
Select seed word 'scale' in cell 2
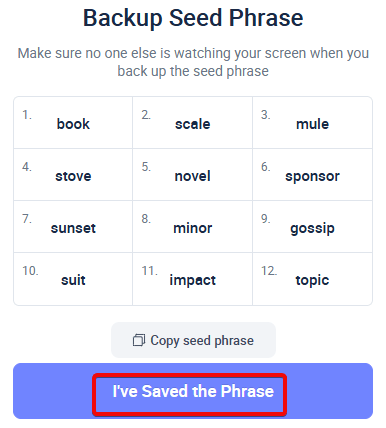193,124
